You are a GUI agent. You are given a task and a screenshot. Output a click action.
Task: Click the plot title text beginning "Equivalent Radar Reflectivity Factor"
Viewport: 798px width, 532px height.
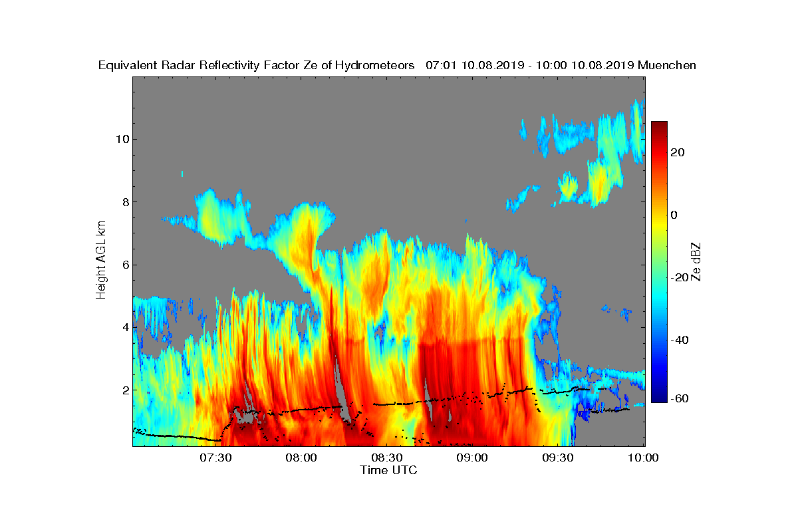point(397,65)
